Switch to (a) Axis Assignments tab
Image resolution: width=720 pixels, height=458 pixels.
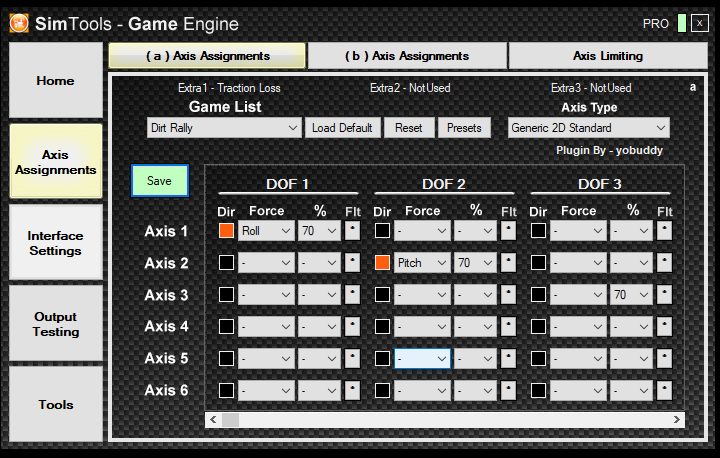pyautogui.click(x=207, y=56)
